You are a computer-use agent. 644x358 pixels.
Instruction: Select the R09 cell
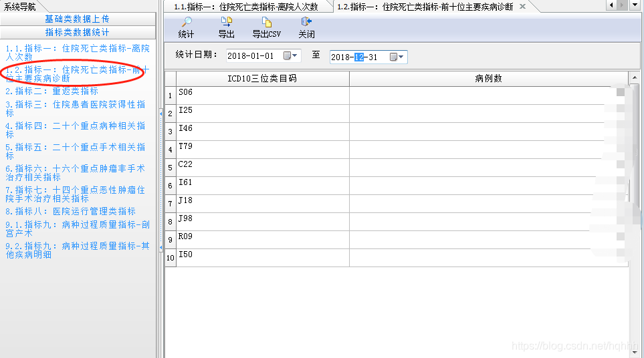pos(263,240)
